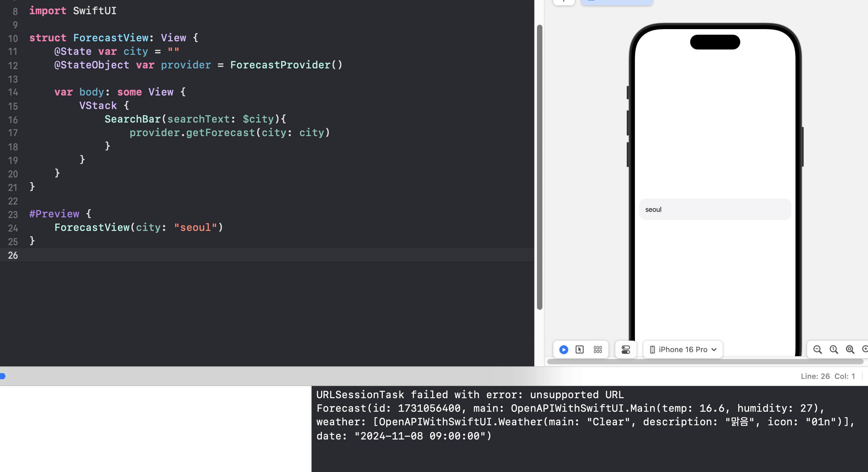Click the blue debug bar indicator

point(3,376)
